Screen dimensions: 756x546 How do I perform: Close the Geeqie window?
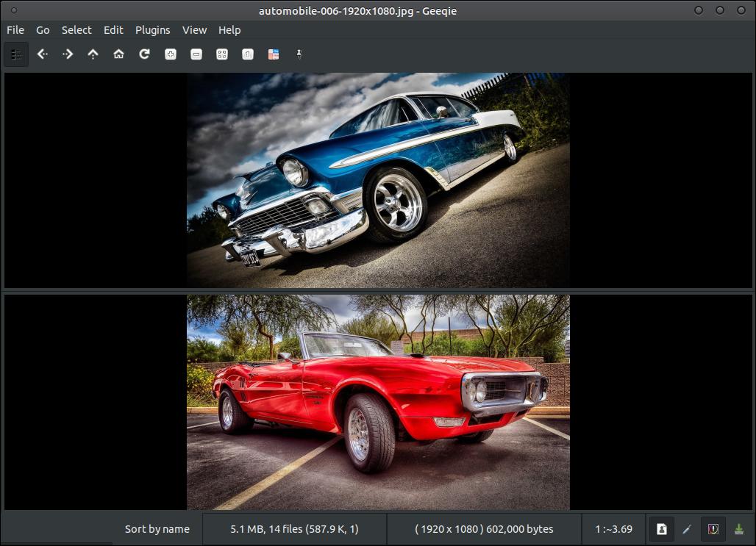pyautogui.click(x=741, y=10)
